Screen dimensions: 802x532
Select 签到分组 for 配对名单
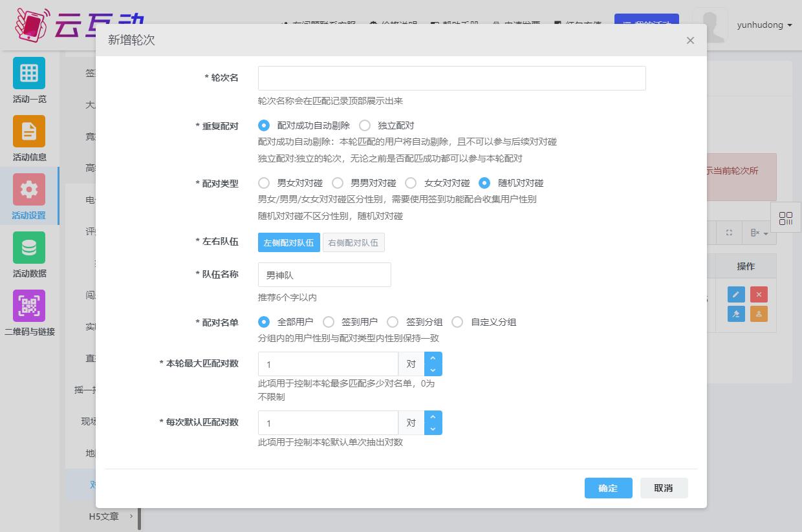(393, 322)
